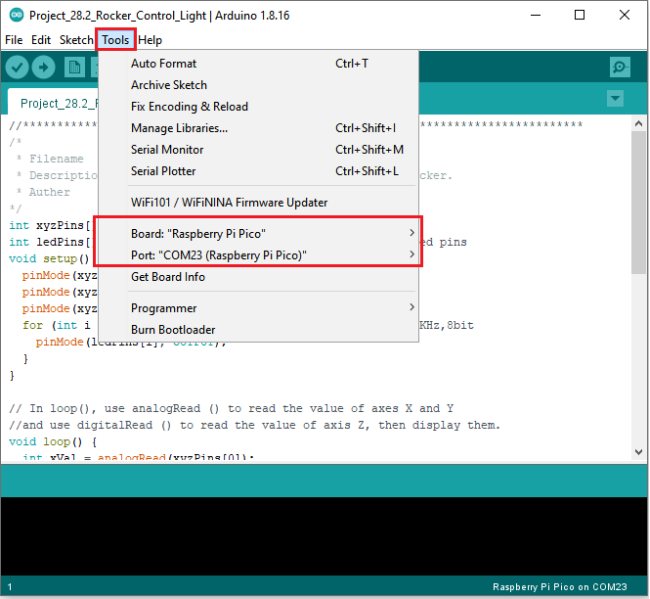
Task: Open Serial Plotter
Action: pos(258,171)
